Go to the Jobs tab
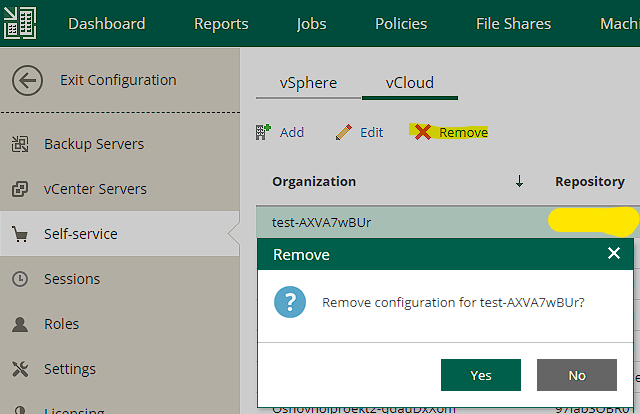This screenshot has height=414, width=640. coord(311,24)
